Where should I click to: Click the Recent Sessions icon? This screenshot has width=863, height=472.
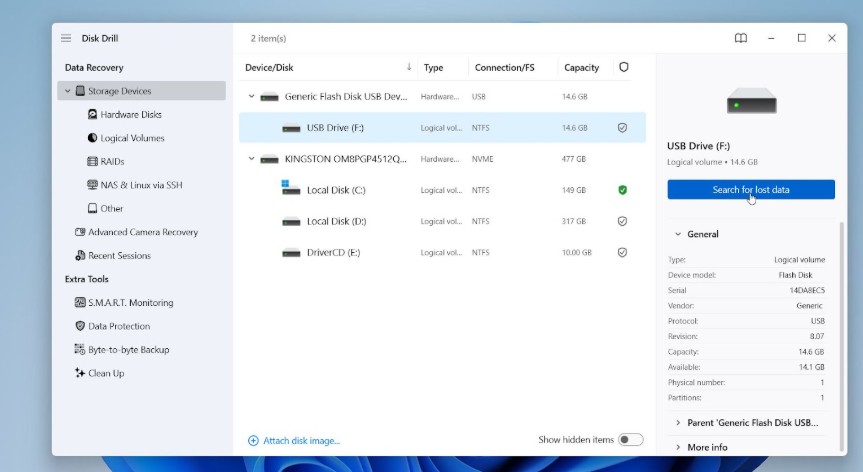pos(80,255)
